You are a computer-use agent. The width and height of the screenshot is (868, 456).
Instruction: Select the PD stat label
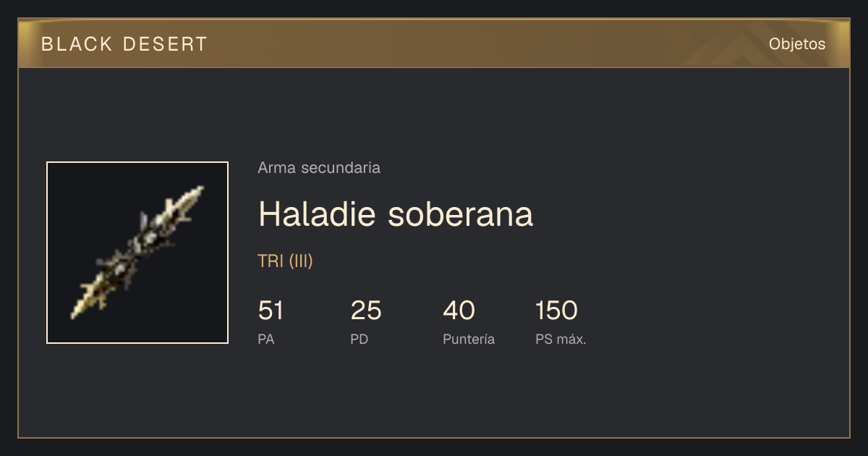(359, 339)
